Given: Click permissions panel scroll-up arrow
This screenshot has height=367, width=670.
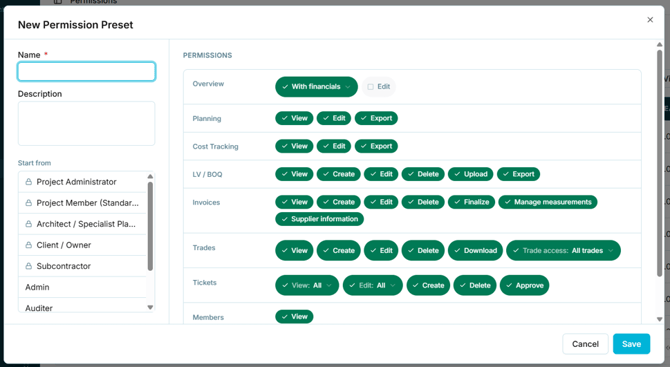Looking at the screenshot, I should pos(659,44).
